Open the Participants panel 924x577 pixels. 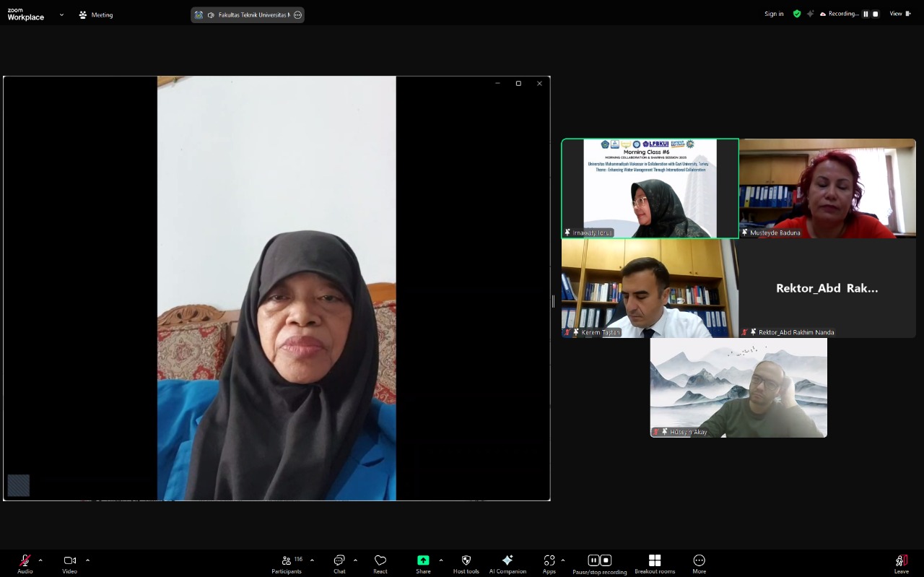coord(287,563)
